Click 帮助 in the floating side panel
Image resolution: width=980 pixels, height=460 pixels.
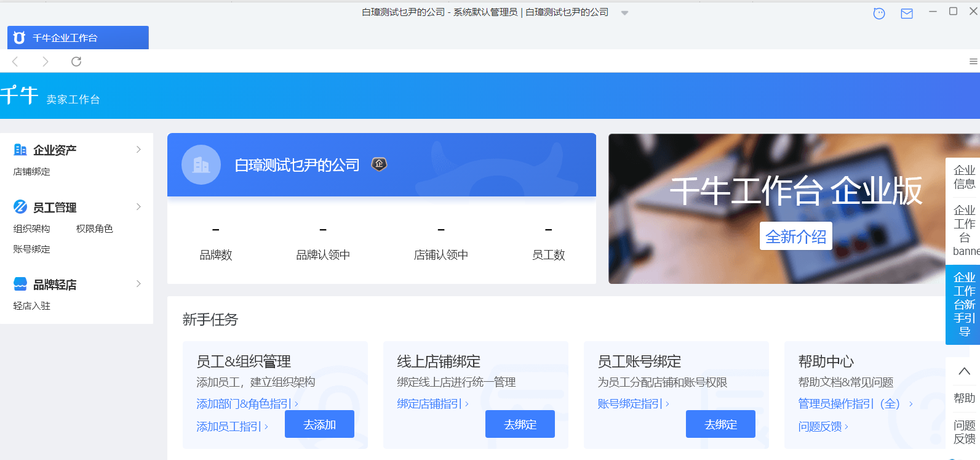coord(964,398)
